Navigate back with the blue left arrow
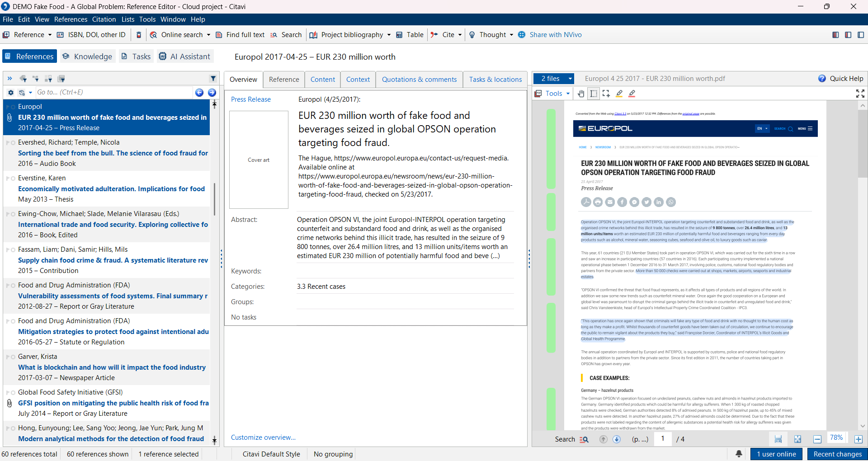 click(x=199, y=93)
